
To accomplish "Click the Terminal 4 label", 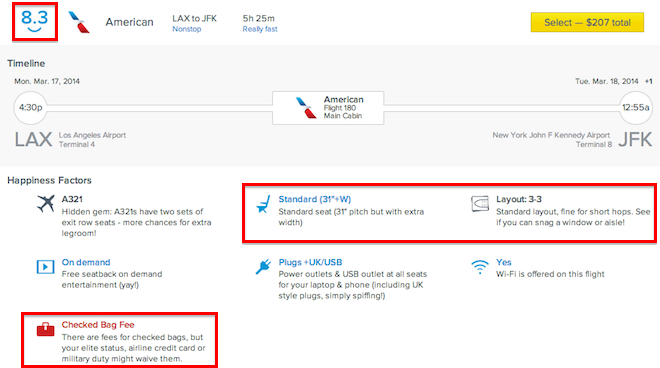I will tap(77, 144).
